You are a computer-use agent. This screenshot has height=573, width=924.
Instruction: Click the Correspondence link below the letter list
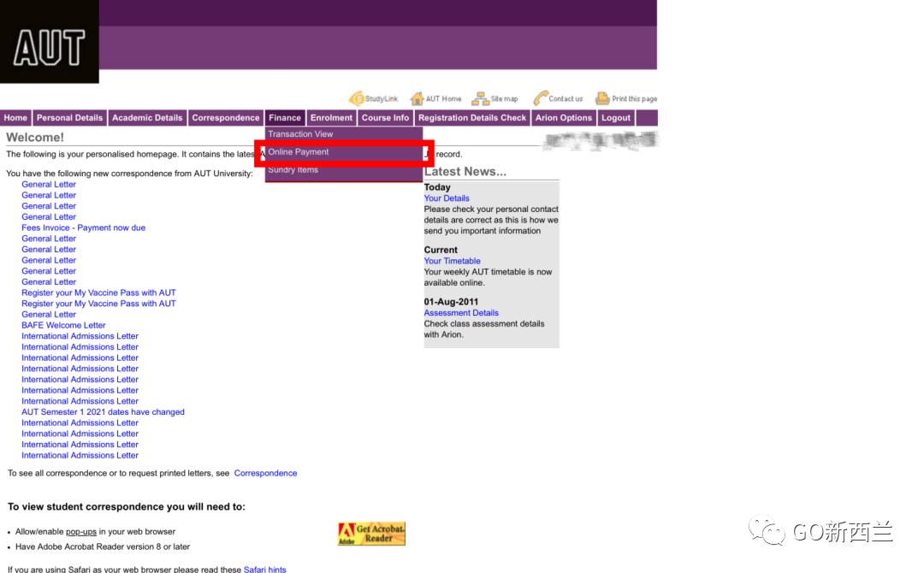(x=266, y=473)
